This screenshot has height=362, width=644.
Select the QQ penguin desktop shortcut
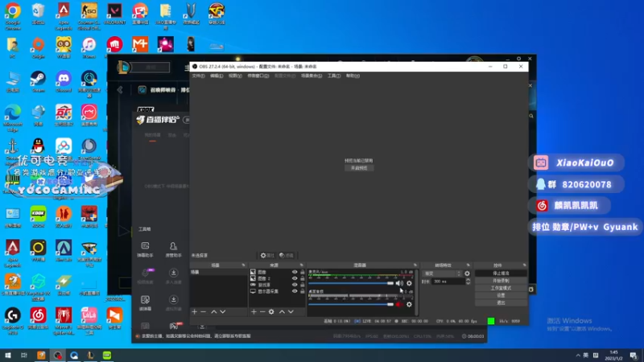tap(38, 148)
